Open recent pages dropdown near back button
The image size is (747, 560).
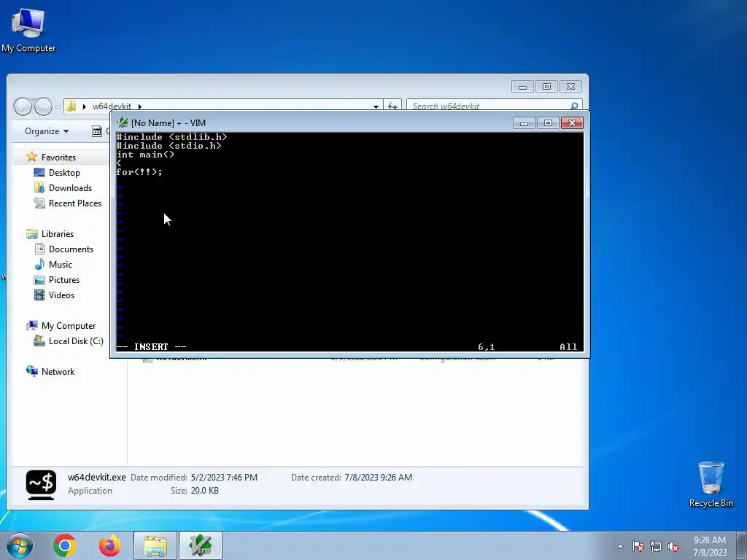pos(58,107)
